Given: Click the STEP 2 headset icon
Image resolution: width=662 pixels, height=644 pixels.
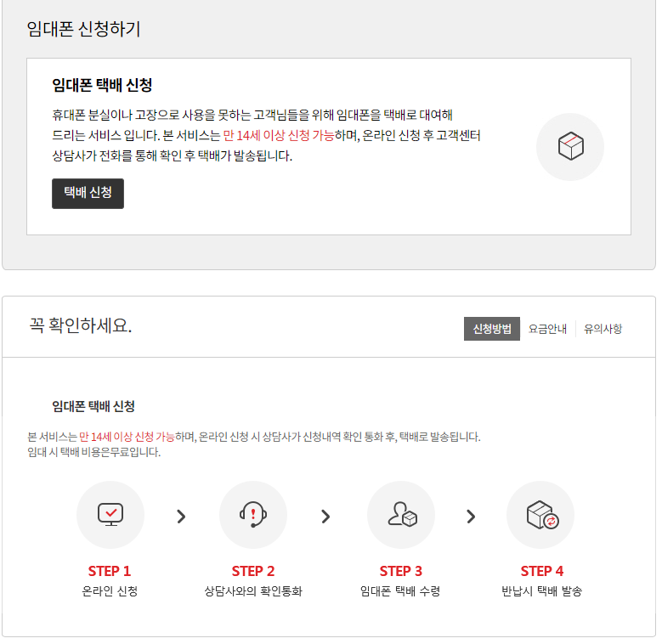Looking at the screenshot, I should point(253,515).
